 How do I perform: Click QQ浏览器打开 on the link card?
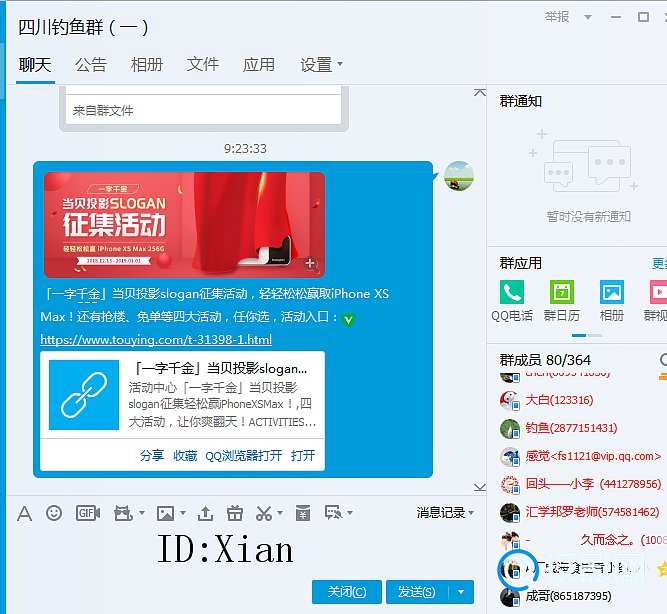(243, 456)
